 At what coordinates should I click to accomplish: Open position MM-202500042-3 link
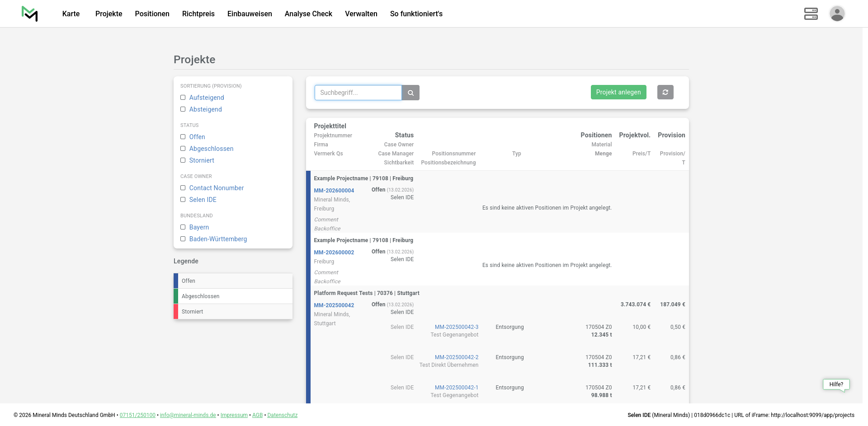[x=456, y=327]
